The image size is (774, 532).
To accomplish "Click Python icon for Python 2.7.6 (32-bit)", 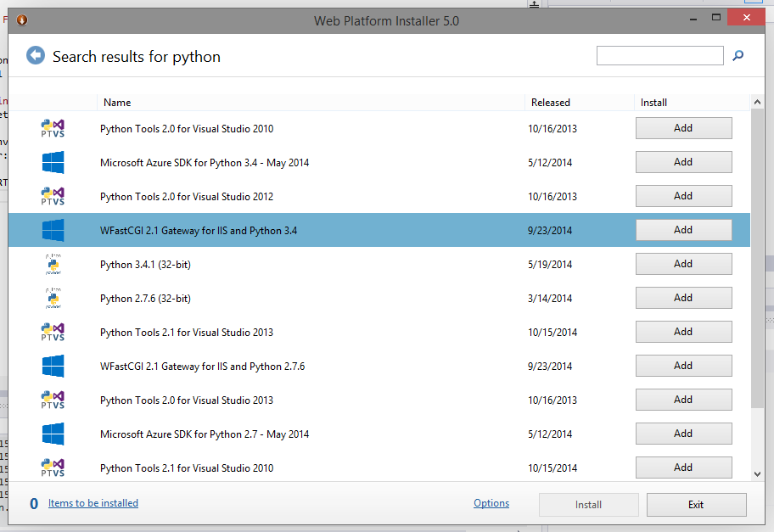I will click(x=53, y=298).
